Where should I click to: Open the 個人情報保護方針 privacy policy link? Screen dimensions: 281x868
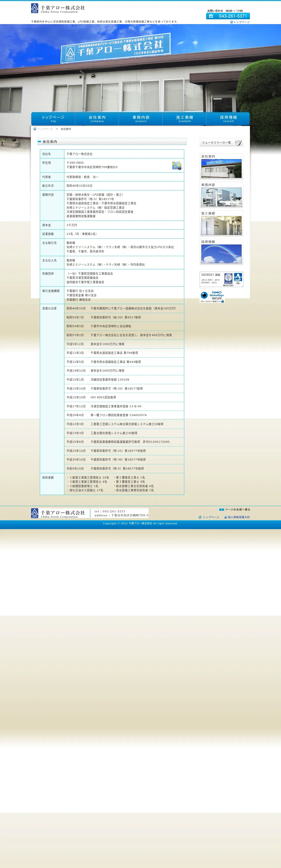tap(237, 517)
